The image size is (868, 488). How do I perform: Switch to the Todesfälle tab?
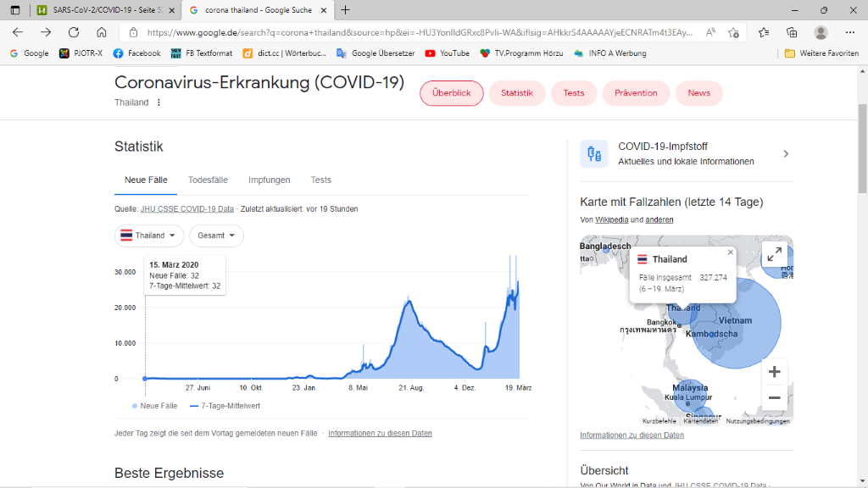click(208, 180)
